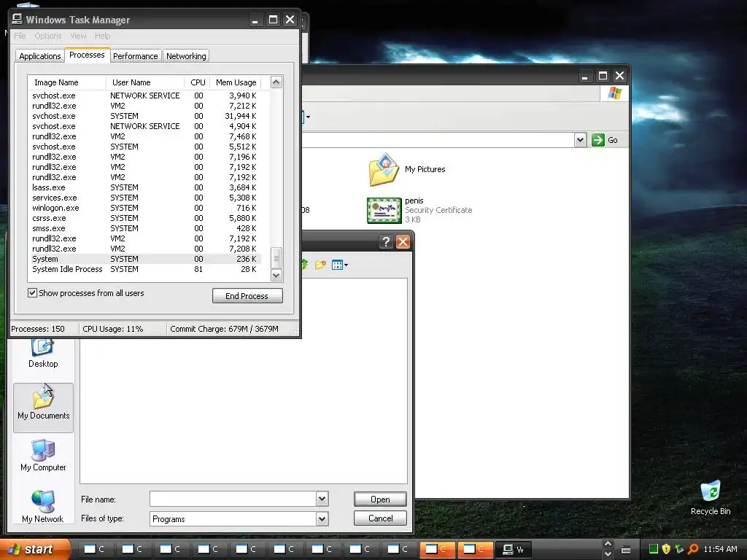Sort processes by CPU column
Viewport: 747px width, 560px height.
coord(198,82)
